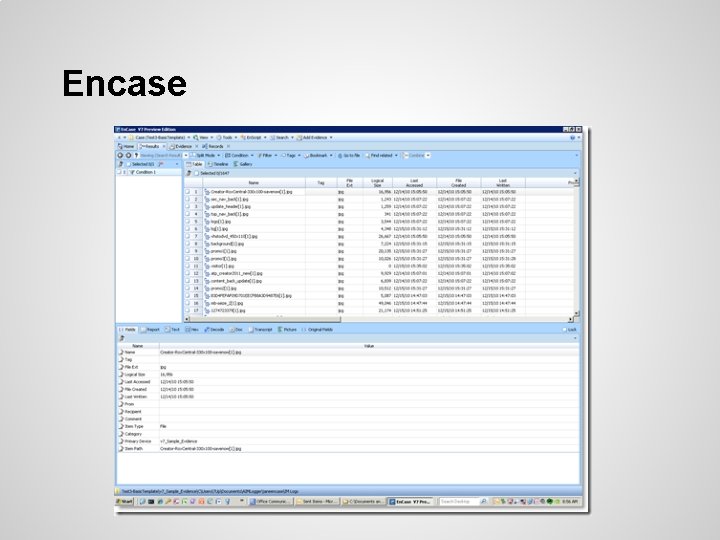Open the EnScript menu
Screen dimensions: 720x540
pyautogui.click(x=253, y=137)
